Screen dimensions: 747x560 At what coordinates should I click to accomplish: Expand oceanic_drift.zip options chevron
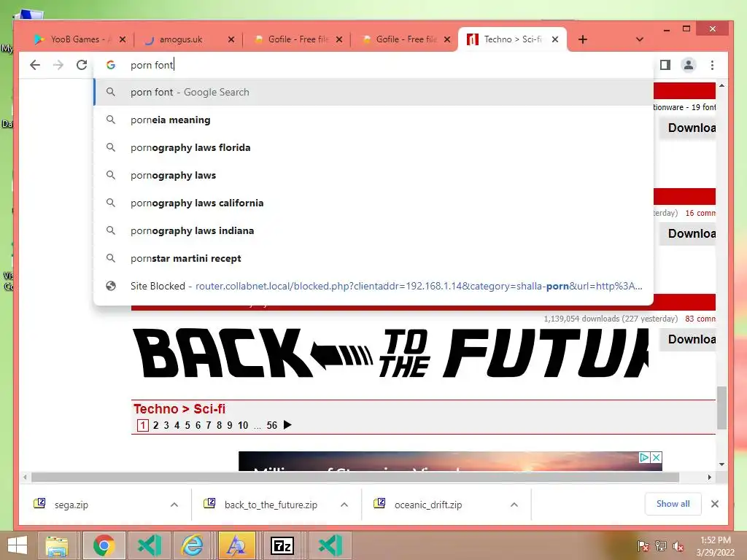pos(514,505)
